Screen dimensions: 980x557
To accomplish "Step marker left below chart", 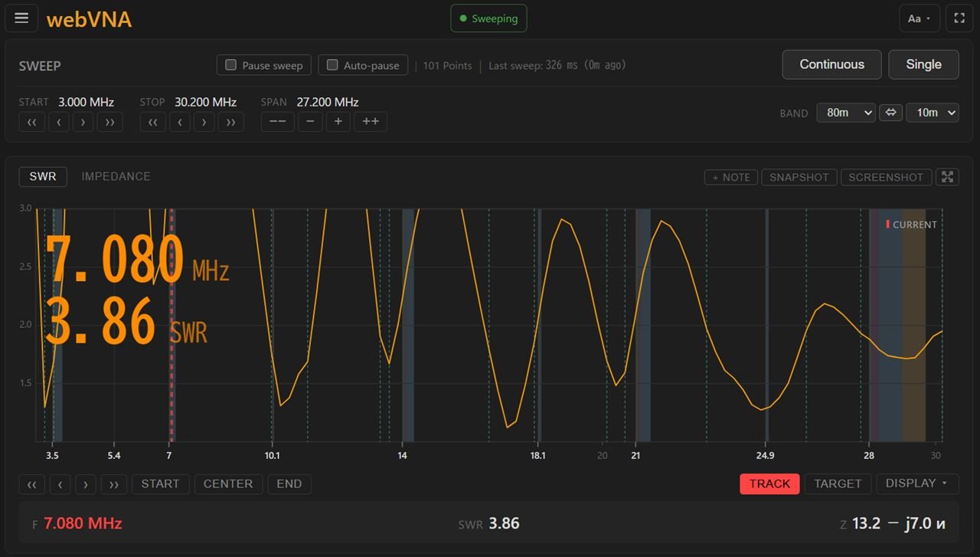I will (x=59, y=484).
